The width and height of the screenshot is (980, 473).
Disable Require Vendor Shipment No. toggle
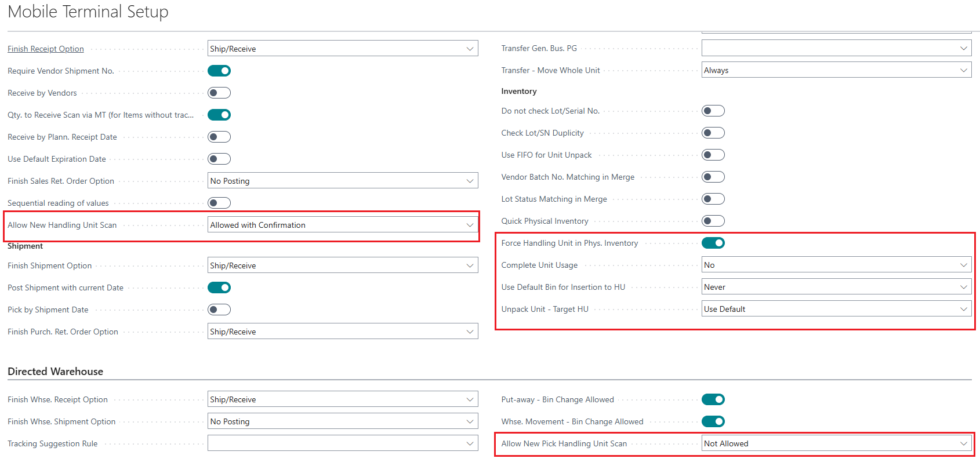point(219,71)
